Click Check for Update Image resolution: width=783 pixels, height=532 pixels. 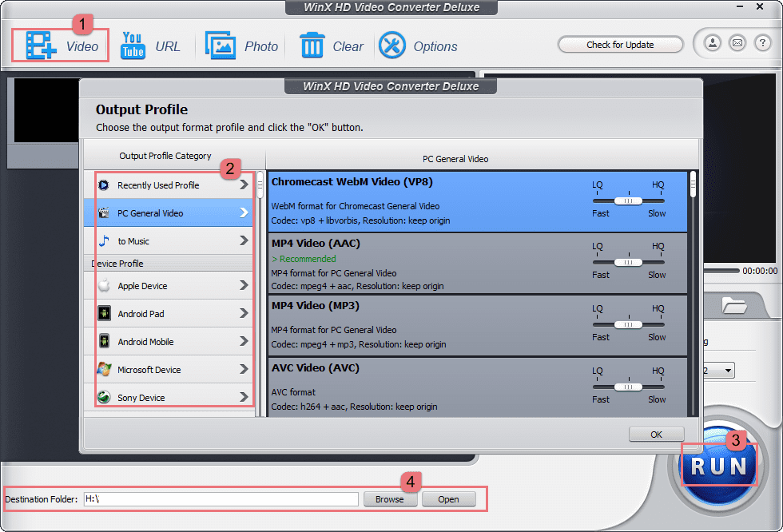tap(620, 44)
